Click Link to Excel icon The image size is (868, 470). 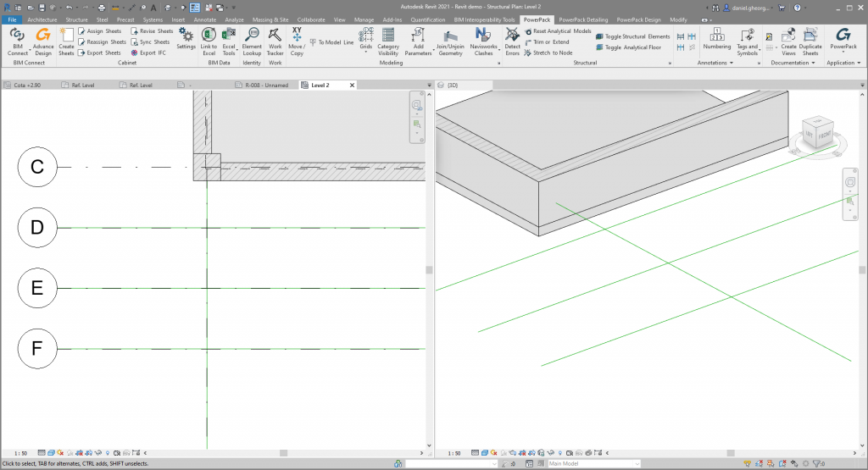(x=209, y=36)
